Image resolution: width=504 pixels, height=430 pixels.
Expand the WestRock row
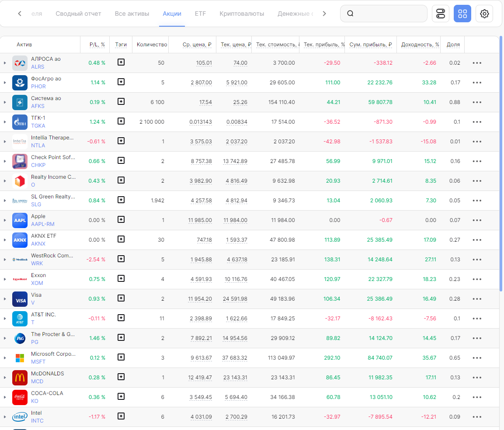[5, 259]
